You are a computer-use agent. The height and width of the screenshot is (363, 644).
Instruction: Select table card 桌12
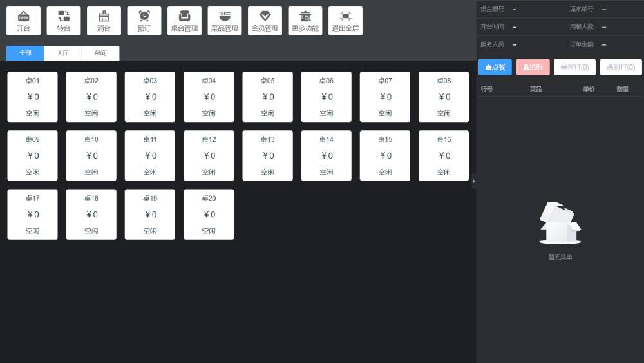(209, 155)
